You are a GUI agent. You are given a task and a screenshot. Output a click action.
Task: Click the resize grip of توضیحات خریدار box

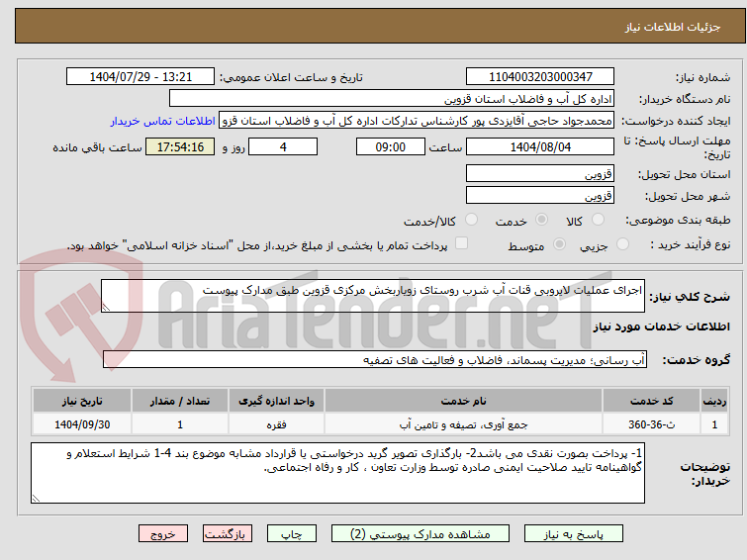coord(37,498)
